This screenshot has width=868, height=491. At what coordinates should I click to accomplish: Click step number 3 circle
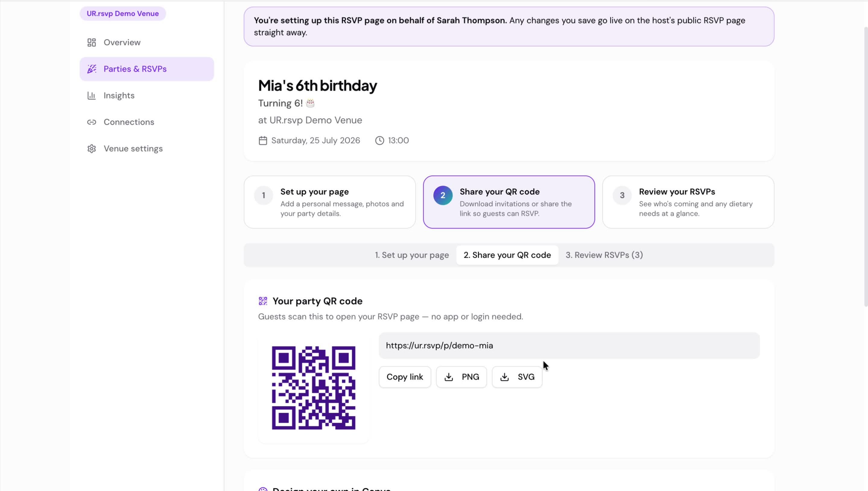click(622, 195)
